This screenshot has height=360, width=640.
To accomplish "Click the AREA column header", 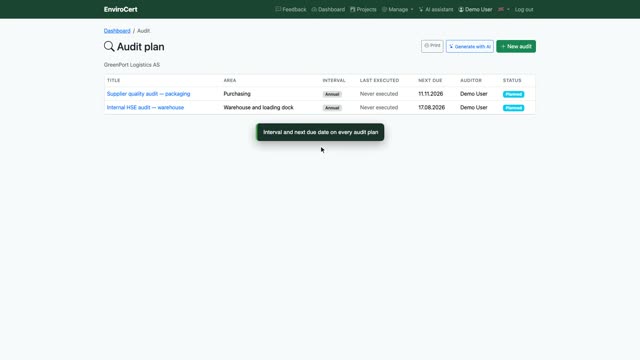I will tap(230, 80).
